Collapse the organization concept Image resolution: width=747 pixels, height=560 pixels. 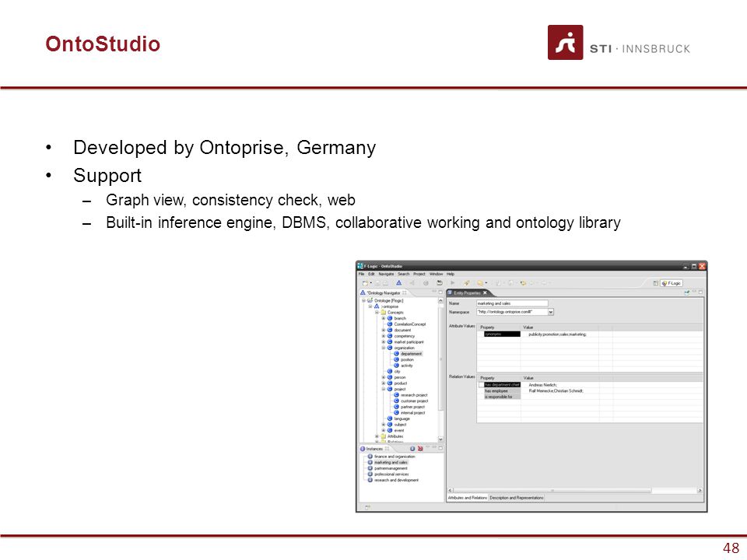click(x=384, y=348)
